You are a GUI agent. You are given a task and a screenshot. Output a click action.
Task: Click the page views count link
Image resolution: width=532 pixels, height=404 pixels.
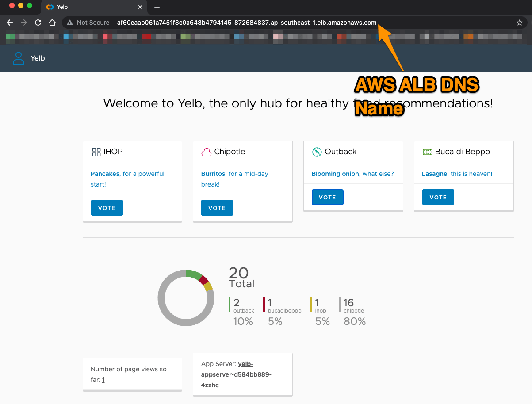point(103,380)
